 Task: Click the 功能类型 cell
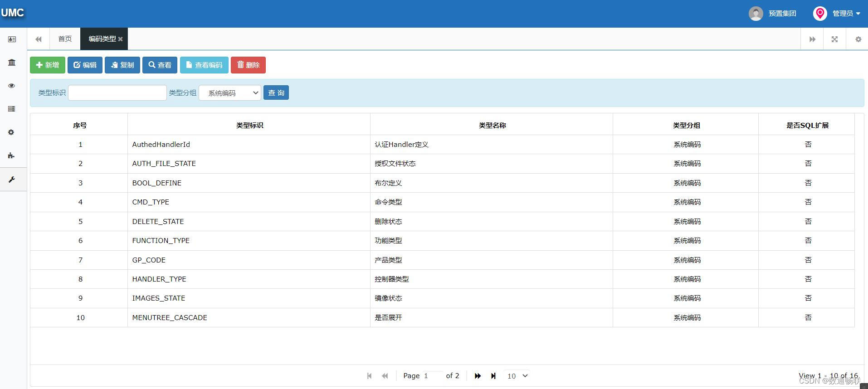[x=492, y=241]
